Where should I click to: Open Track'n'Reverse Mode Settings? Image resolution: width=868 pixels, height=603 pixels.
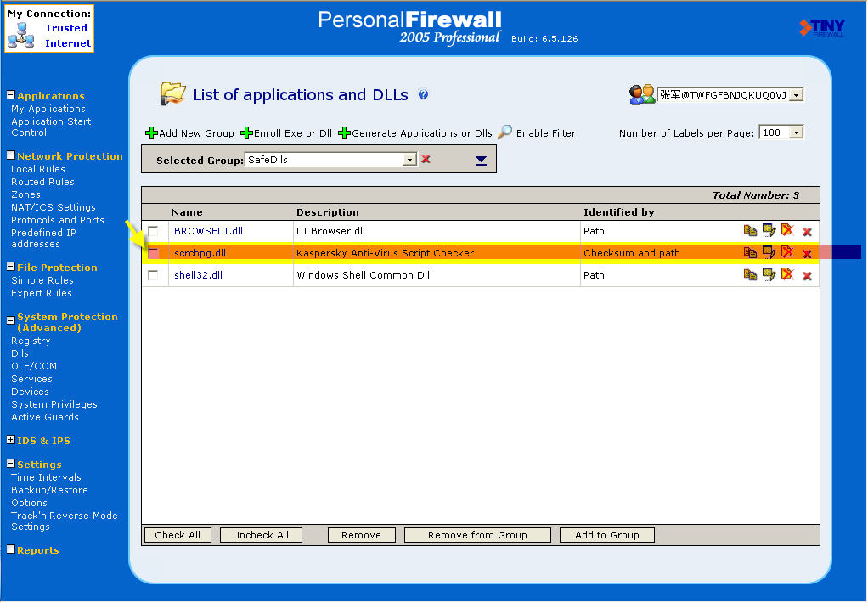tap(65, 521)
